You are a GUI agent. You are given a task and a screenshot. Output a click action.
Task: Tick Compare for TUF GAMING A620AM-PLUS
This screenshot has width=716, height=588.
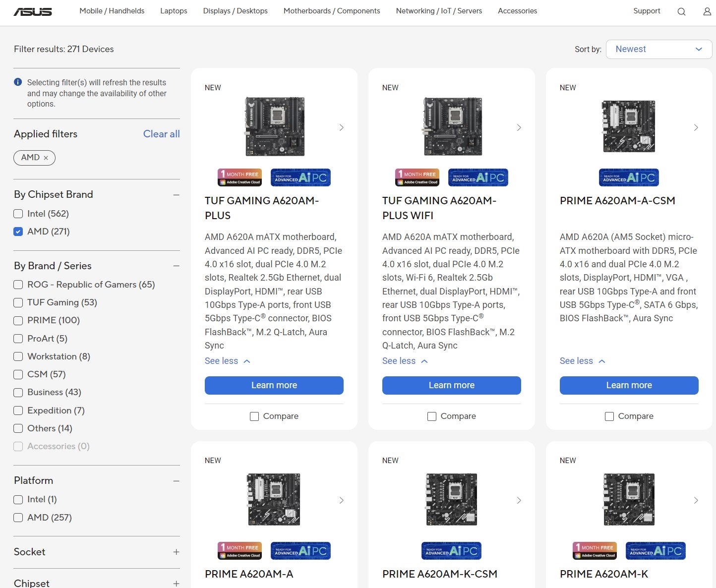pos(254,416)
